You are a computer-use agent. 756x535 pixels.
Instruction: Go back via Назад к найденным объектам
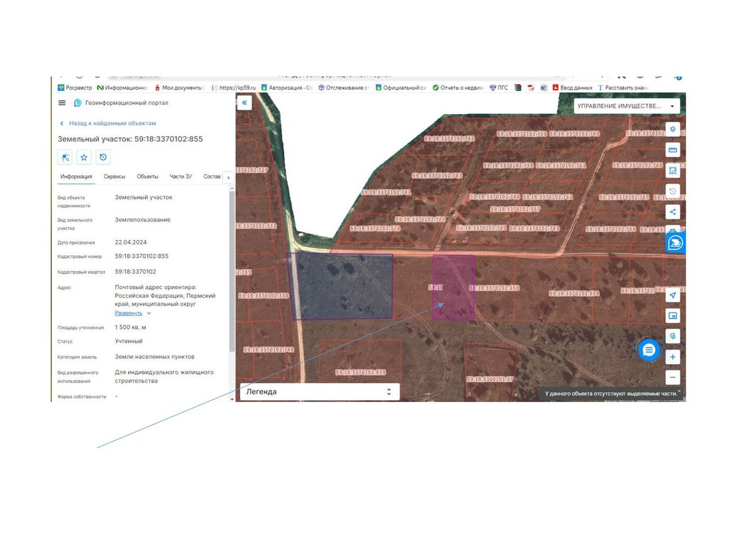click(108, 124)
